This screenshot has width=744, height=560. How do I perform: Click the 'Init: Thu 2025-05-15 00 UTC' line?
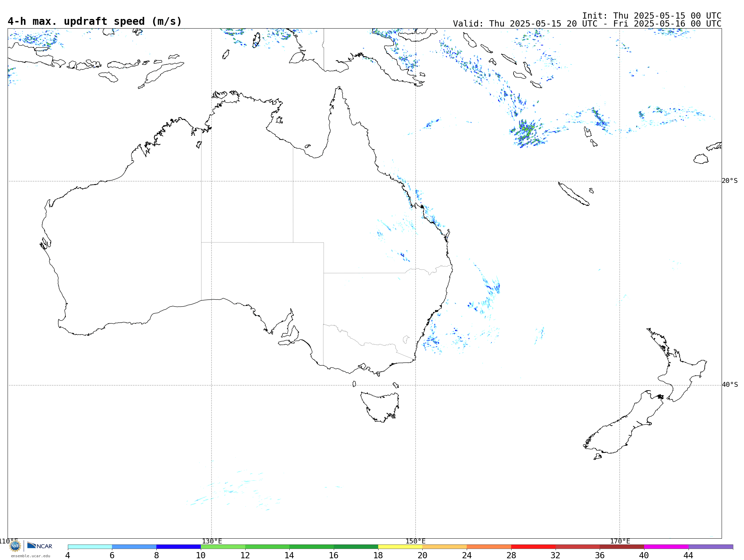pos(652,16)
